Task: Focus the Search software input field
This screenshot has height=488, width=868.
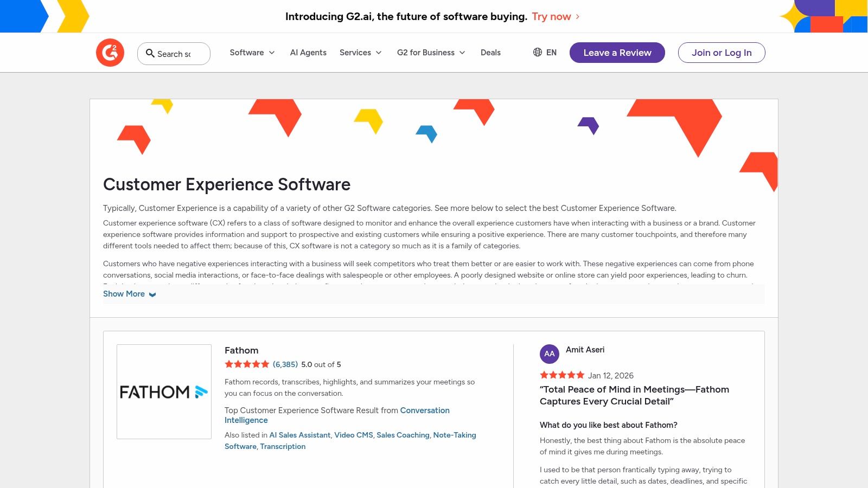Action: (174, 54)
